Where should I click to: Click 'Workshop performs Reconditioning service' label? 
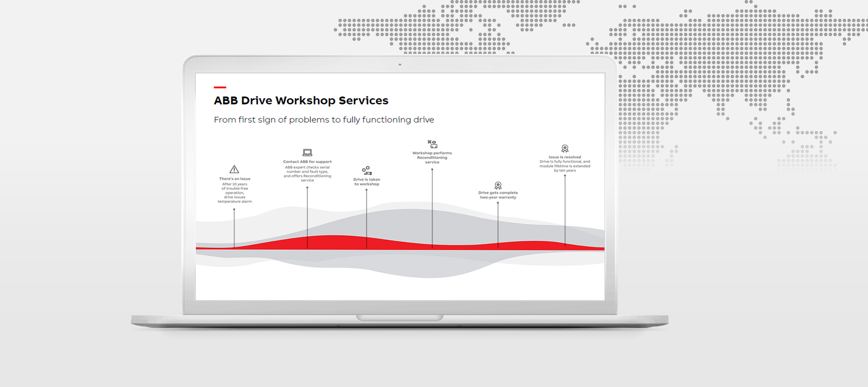point(432,158)
